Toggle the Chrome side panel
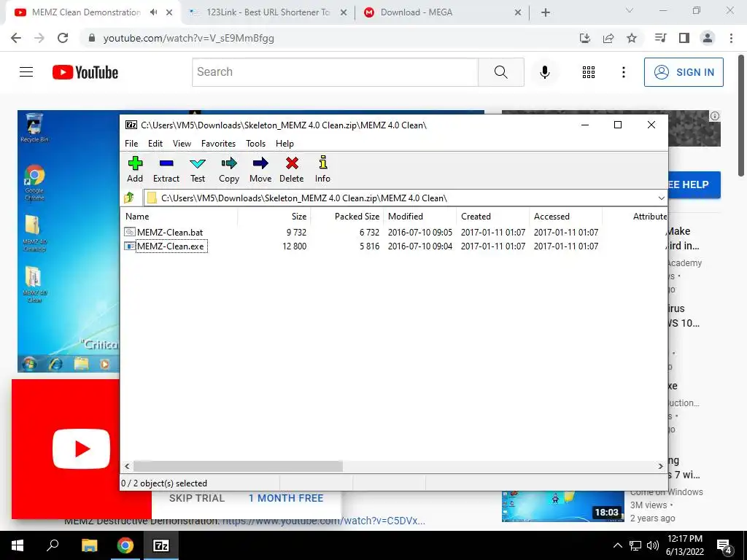Viewport: 747px width, 560px height. (684, 38)
